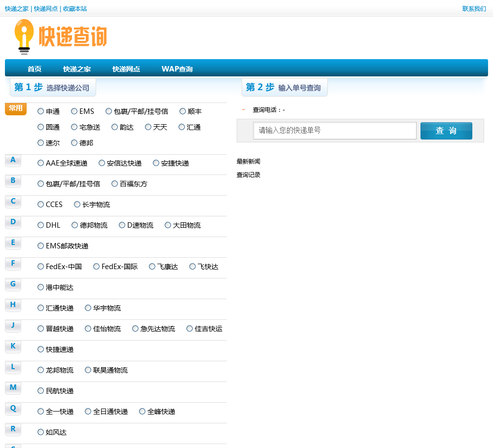Select the 申通 radio button
Screen dimensions: 493x448
[x=41, y=111]
